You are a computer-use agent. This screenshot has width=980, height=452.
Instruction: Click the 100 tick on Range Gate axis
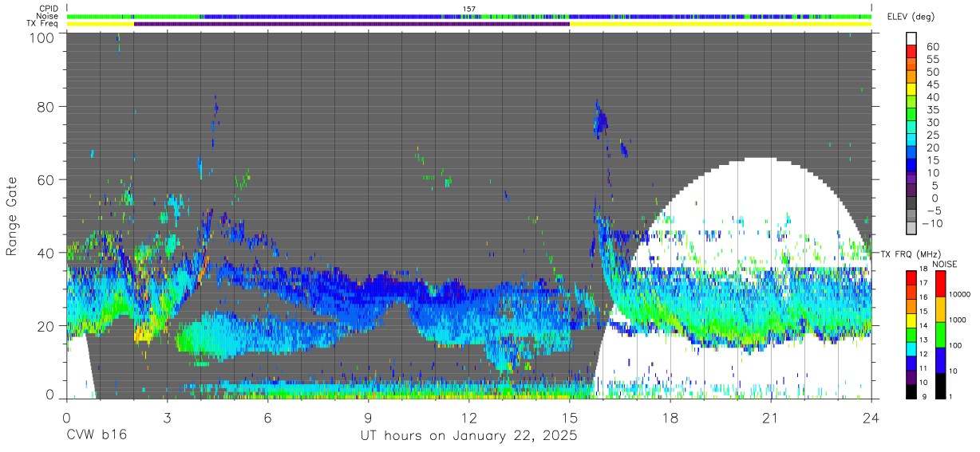coord(43,37)
